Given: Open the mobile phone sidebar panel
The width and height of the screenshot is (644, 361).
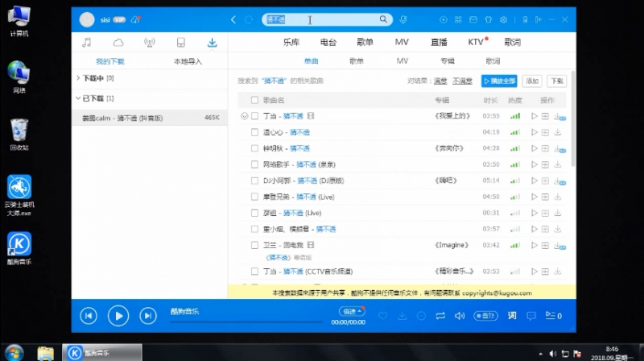Looking at the screenshot, I should tap(180, 43).
